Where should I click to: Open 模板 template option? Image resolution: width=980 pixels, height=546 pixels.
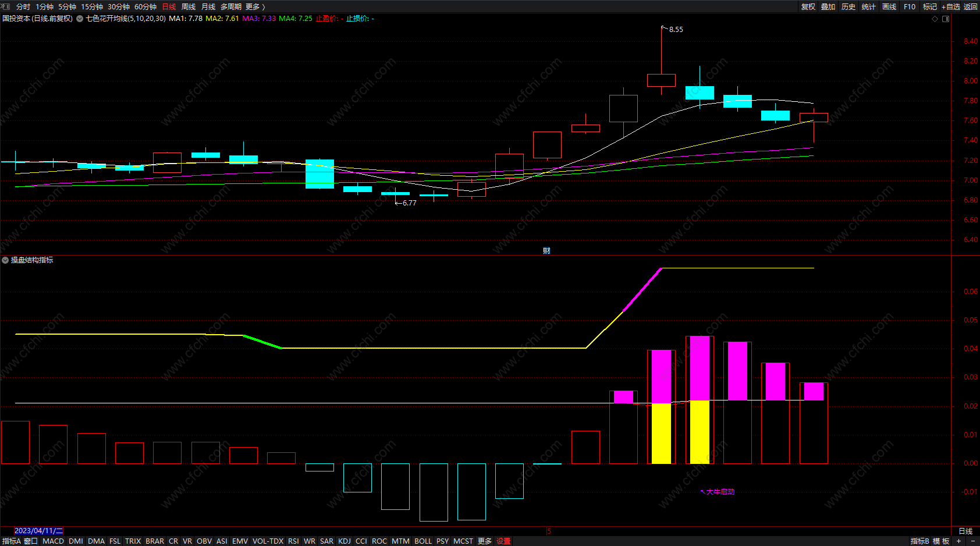pyautogui.click(x=941, y=541)
